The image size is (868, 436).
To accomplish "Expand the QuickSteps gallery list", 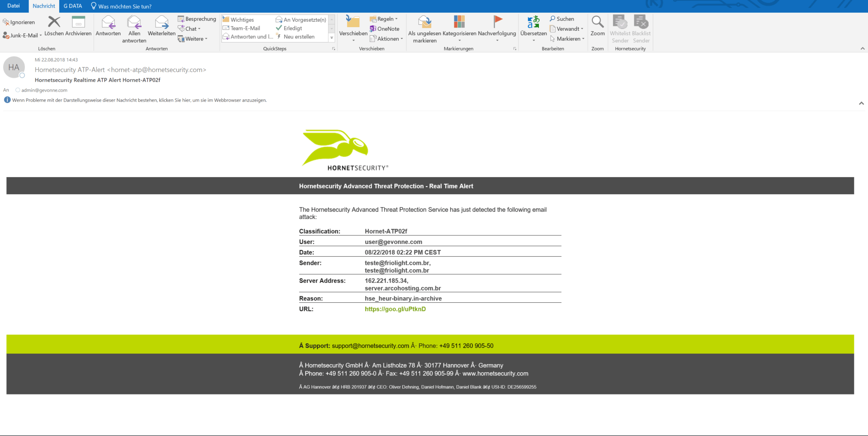I will tap(332, 38).
